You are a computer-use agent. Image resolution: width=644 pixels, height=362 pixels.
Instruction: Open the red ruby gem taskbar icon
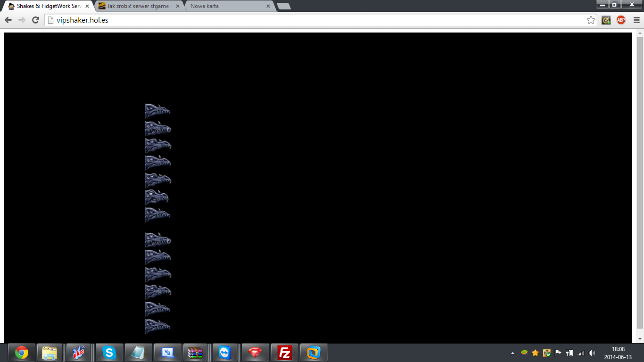(x=255, y=353)
